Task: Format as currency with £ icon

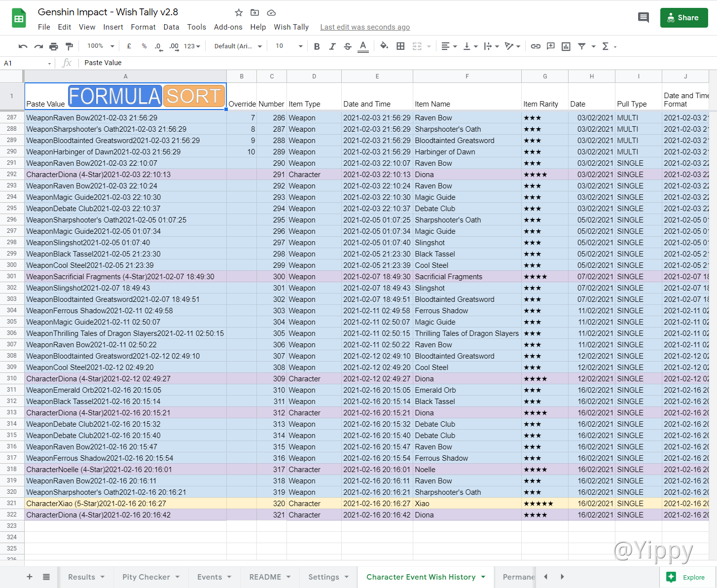Action: click(x=129, y=46)
